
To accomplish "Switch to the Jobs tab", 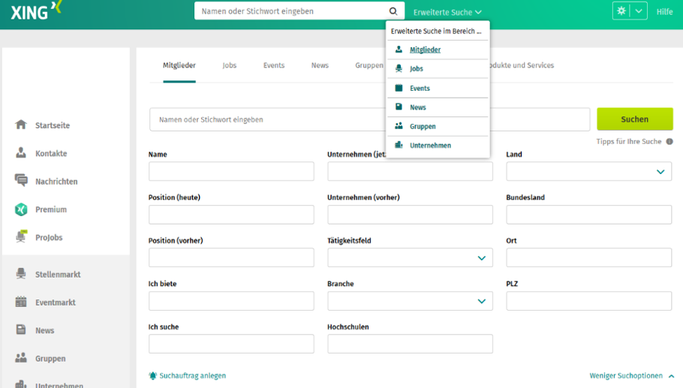I will (229, 65).
